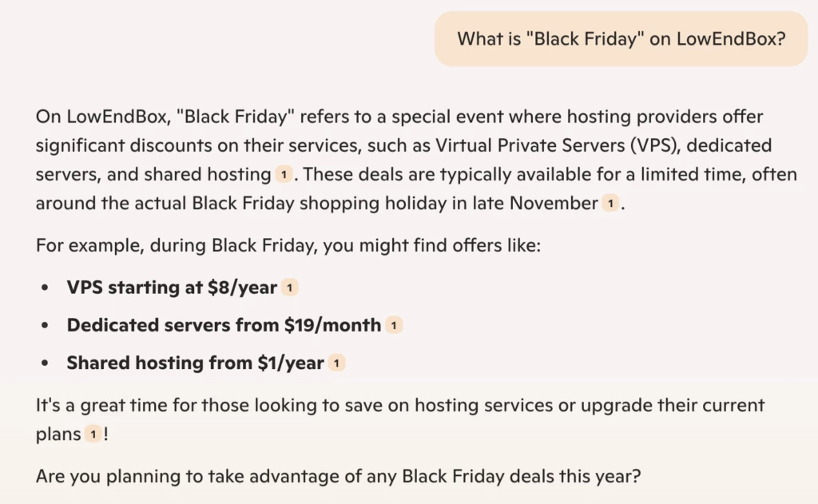Click the closing question about Black Friday deals
This screenshot has width=818, height=504.
click(x=338, y=477)
